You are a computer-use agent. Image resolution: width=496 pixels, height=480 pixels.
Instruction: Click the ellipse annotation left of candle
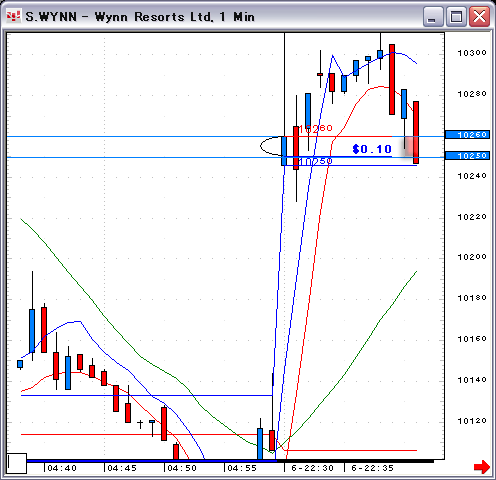coord(271,146)
